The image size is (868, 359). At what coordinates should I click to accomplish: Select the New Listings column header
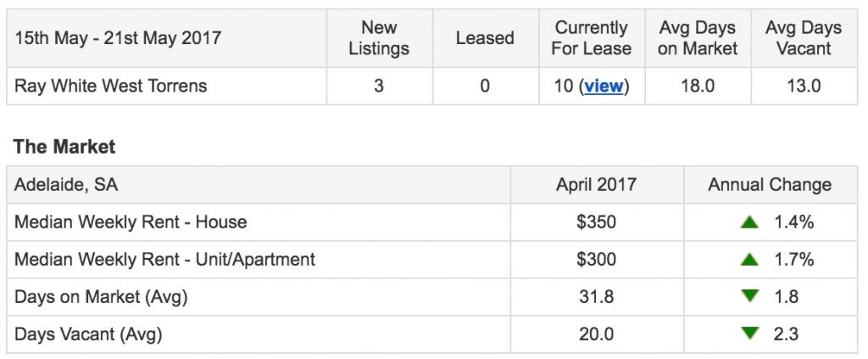point(379,38)
